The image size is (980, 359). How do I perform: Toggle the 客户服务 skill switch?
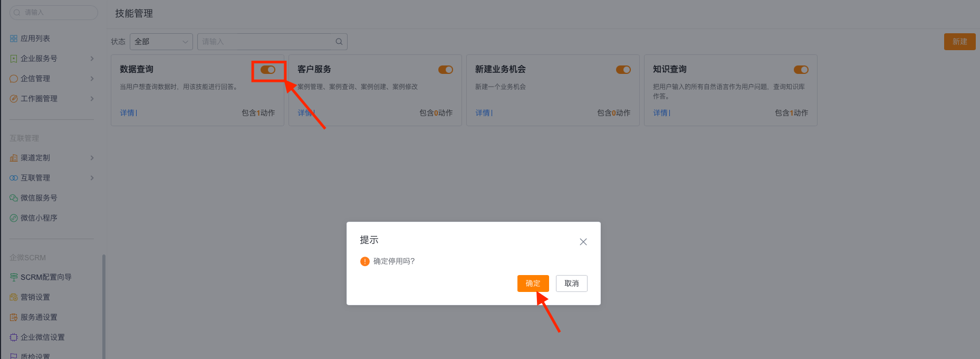pyautogui.click(x=446, y=70)
